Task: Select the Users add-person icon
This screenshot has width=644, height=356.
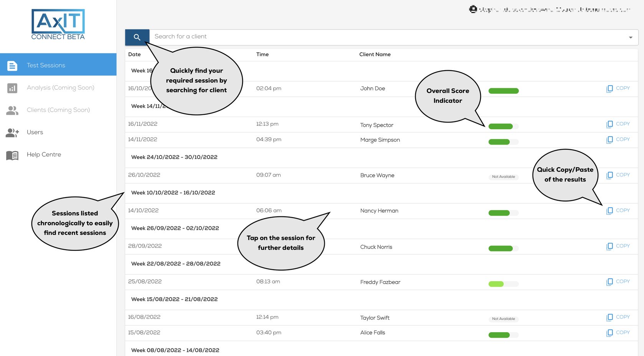Action: [x=12, y=132]
